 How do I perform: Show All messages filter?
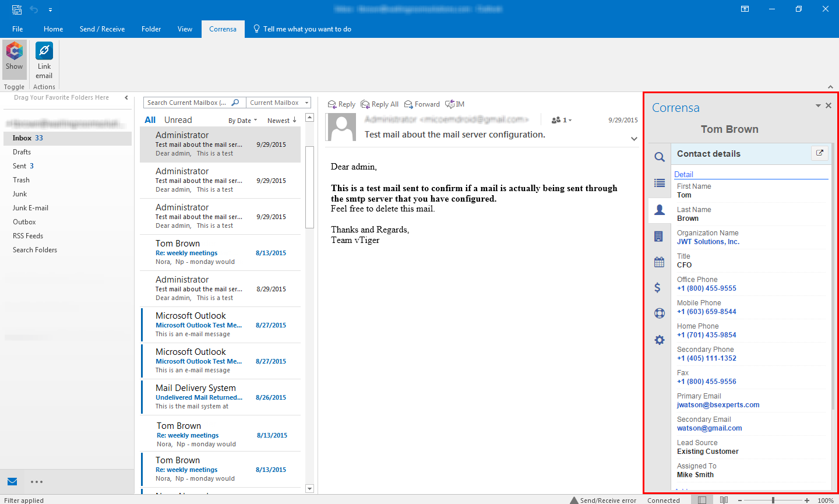coord(150,120)
